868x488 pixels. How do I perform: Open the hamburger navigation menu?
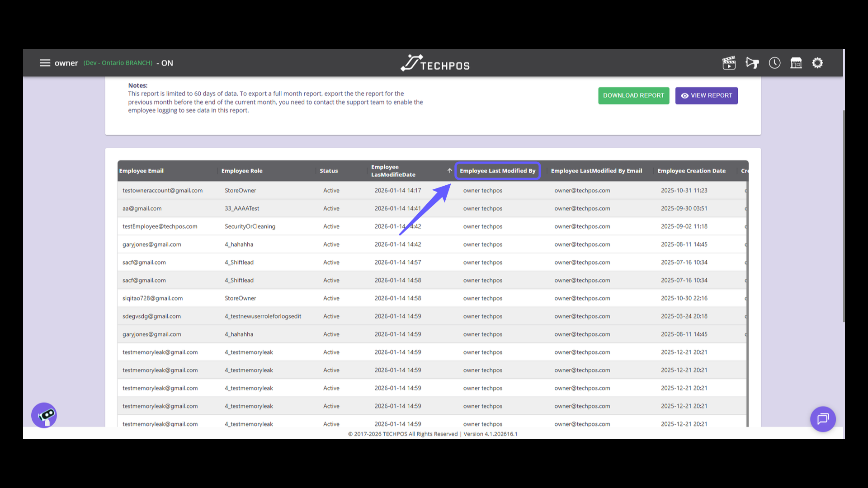pos(45,63)
